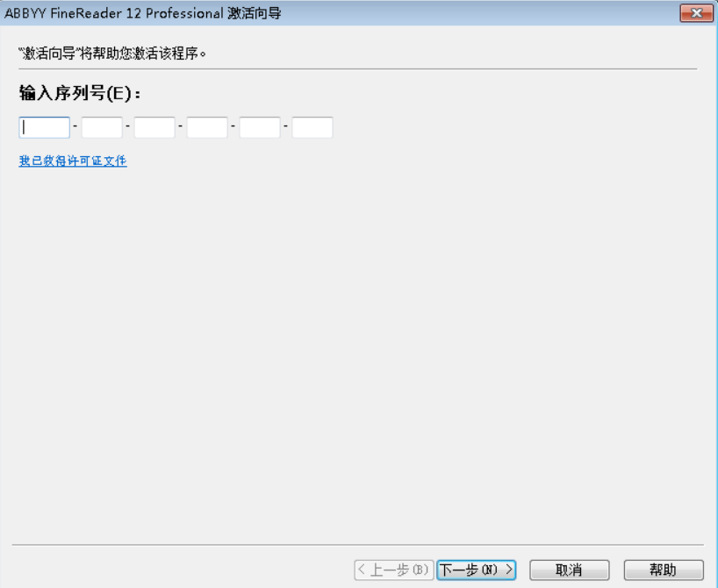718x588 pixels.
Task: Close the activation wizard with red X
Action: coord(696,13)
